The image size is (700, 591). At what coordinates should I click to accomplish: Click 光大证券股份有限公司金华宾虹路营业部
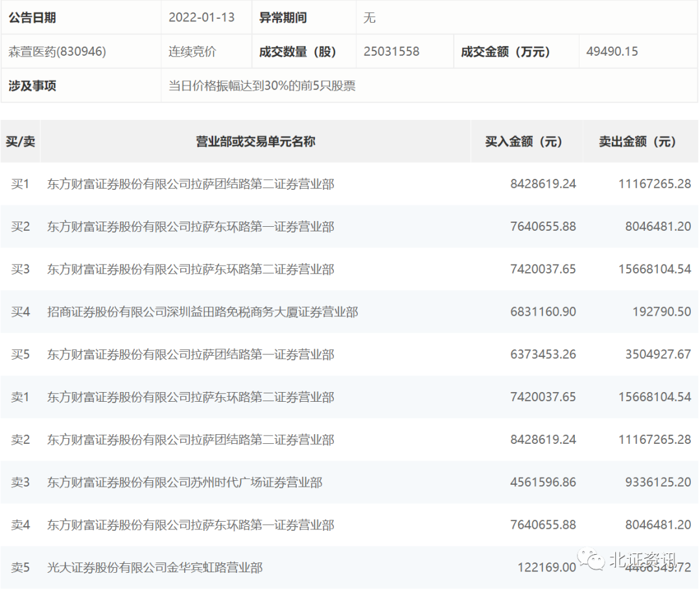155,567
